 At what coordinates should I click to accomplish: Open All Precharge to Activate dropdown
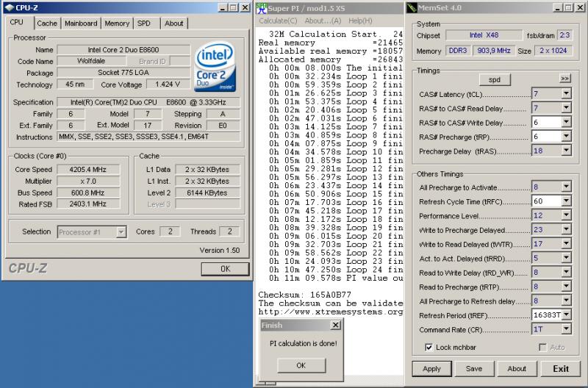(x=566, y=187)
